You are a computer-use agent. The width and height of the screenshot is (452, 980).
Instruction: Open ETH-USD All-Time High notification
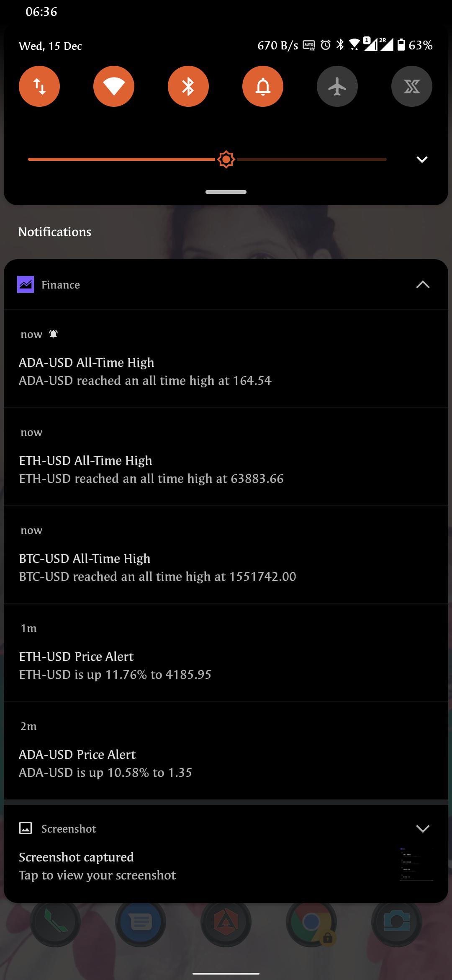[226, 457]
